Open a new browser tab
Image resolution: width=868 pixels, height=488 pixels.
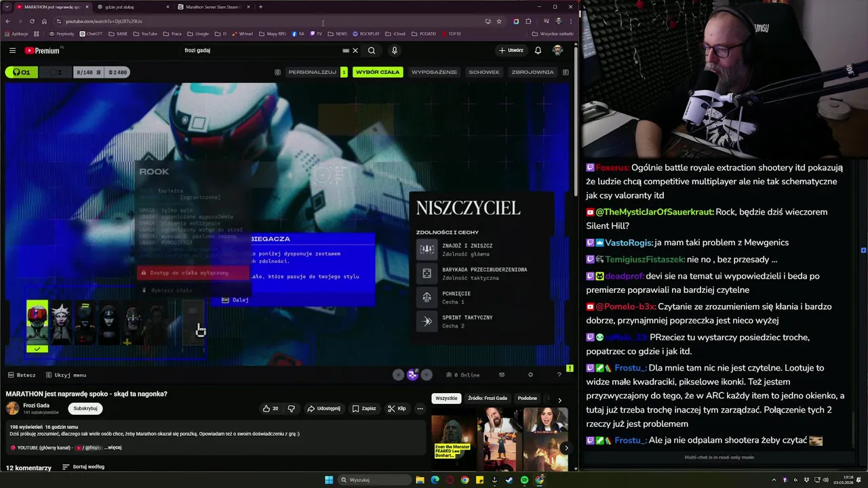click(260, 7)
